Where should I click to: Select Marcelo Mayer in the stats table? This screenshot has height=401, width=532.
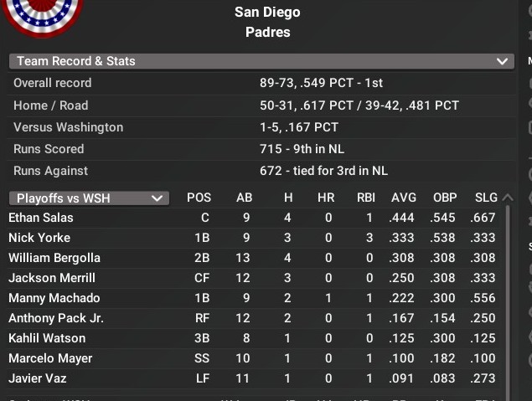(50, 358)
